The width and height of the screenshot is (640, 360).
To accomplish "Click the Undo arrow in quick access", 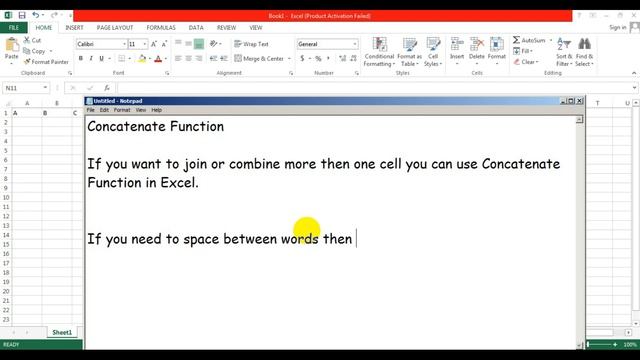I will click(x=36, y=16).
